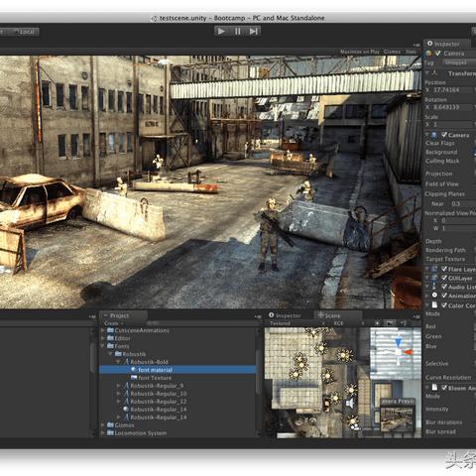Click the Audio Listener component icon
Image resolution: width=476 pixels, height=476 pixels.
click(x=434, y=287)
